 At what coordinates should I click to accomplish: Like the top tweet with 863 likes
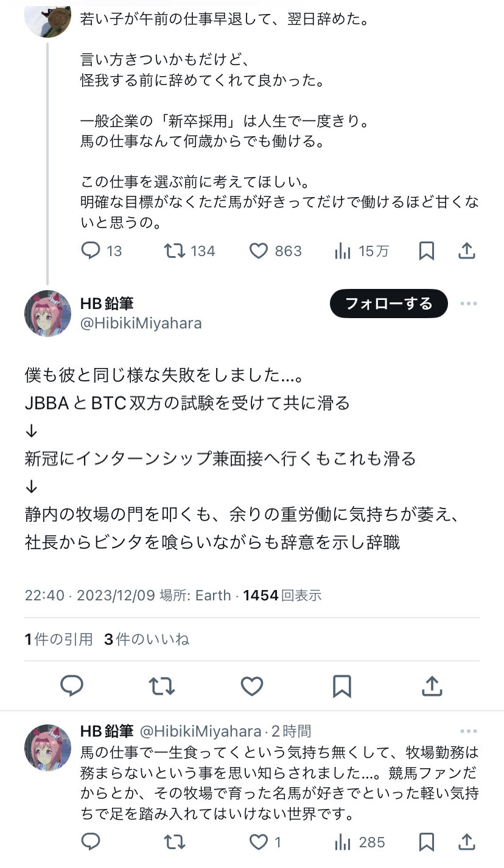pyautogui.click(x=259, y=251)
